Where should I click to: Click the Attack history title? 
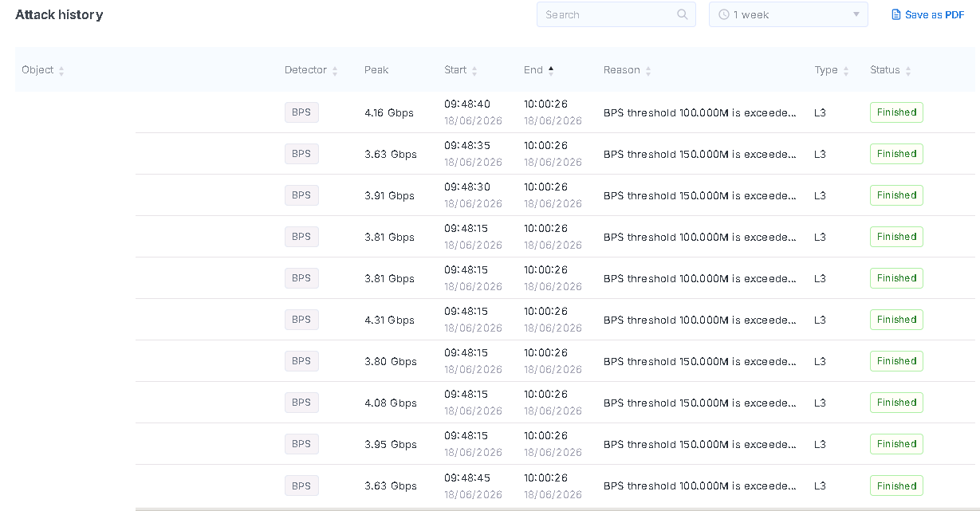click(59, 14)
